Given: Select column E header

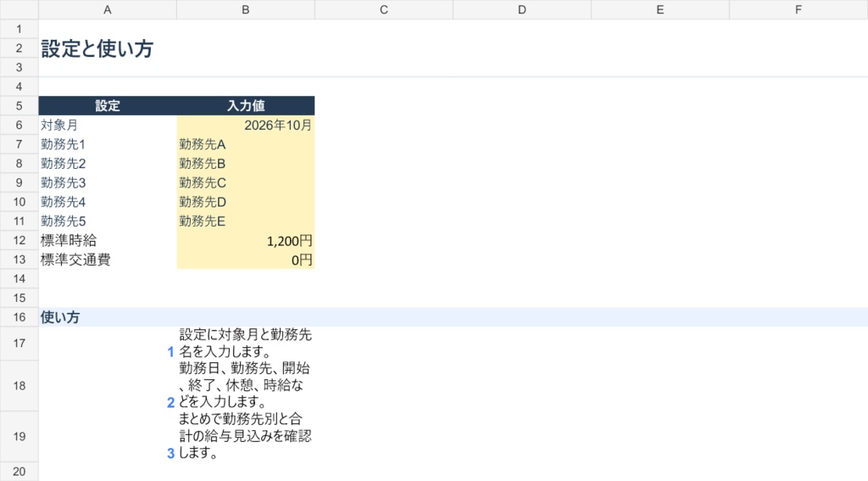Looking at the screenshot, I should click(659, 9).
